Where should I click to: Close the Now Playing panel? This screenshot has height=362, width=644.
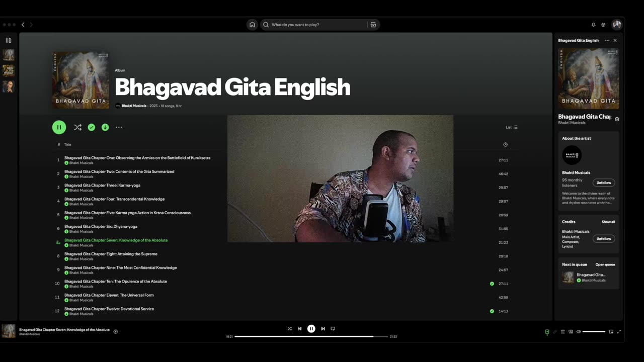tap(615, 40)
